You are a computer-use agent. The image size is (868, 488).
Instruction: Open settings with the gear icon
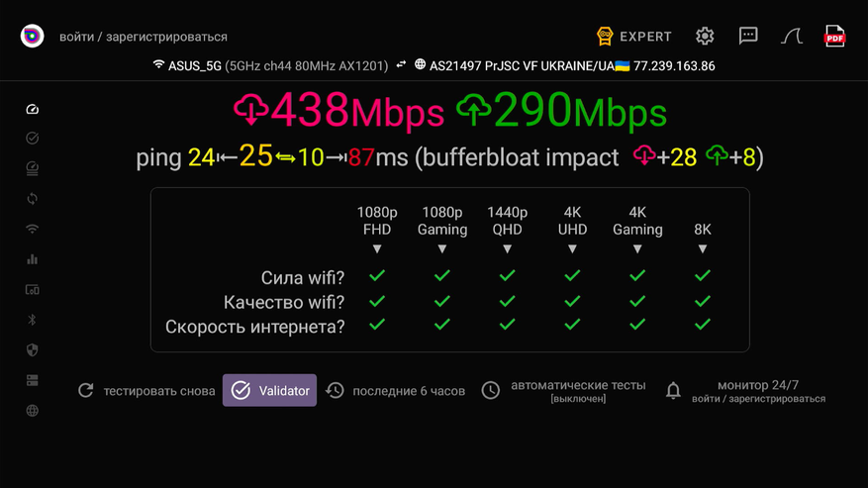[705, 37]
